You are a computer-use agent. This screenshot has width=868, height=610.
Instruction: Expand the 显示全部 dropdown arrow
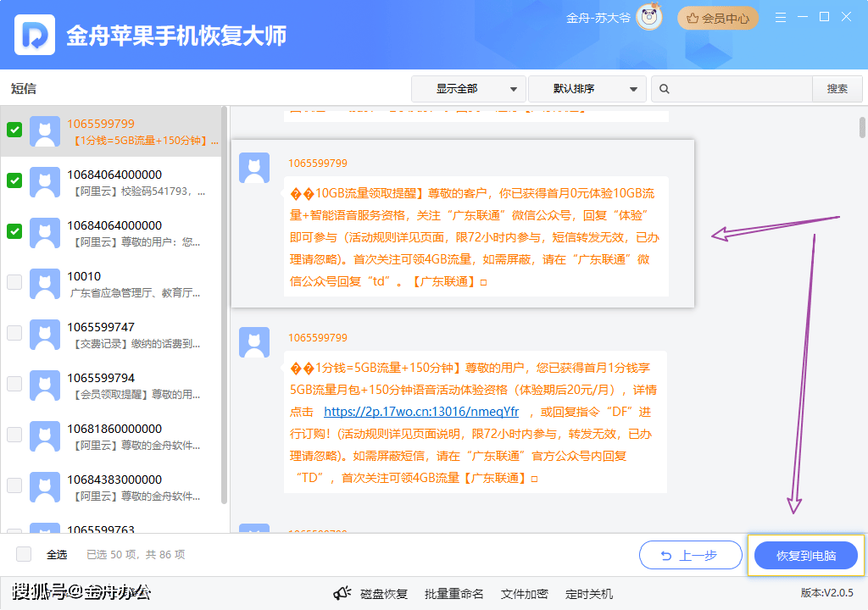513,88
